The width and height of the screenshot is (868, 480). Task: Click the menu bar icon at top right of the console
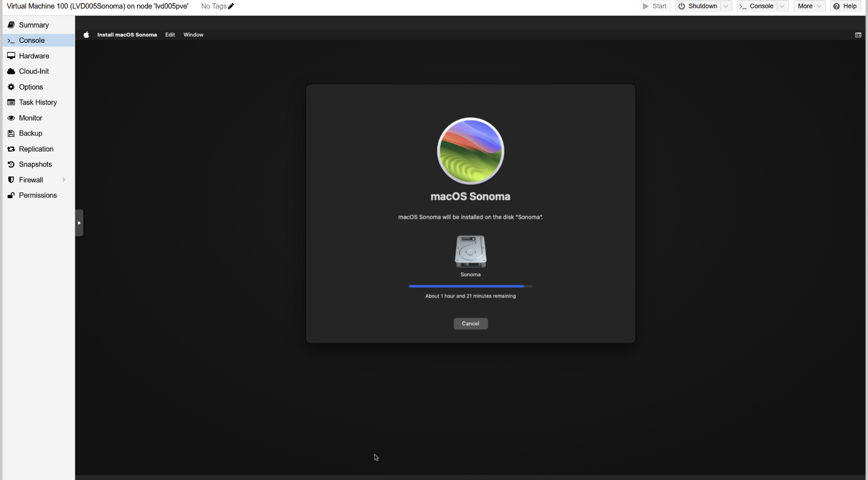pos(858,35)
